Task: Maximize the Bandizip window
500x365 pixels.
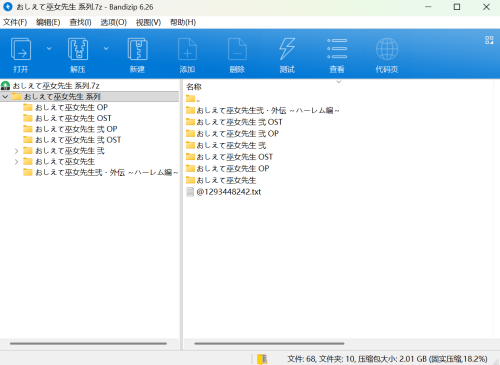Action: [457, 7]
